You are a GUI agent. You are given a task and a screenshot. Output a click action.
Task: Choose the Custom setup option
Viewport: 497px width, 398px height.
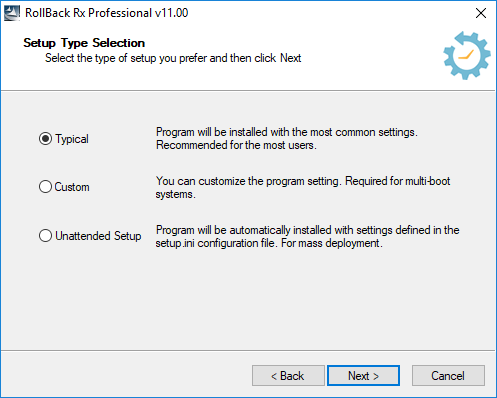click(x=45, y=187)
